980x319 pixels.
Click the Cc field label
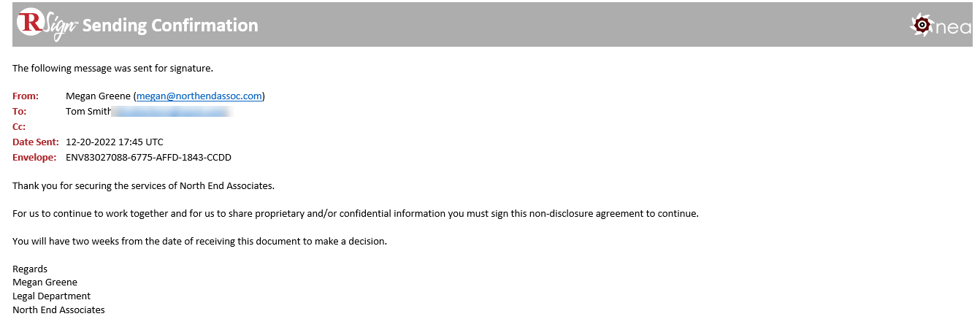pyautogui.click(x=19, y=126)
